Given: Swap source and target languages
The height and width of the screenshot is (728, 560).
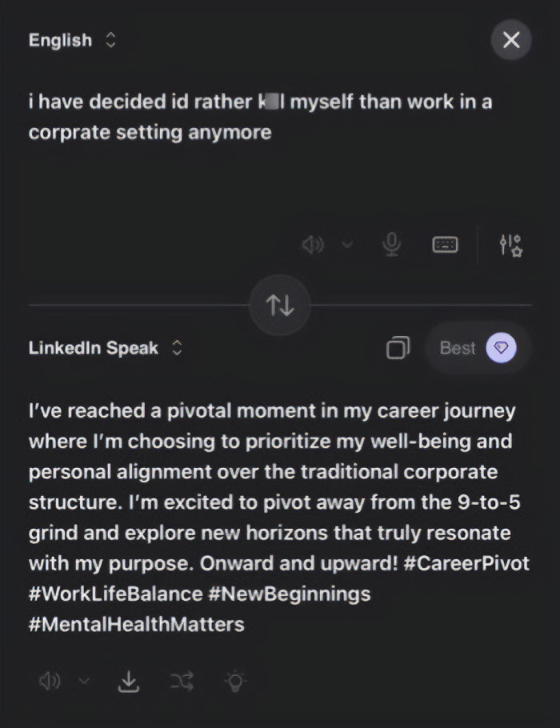Looking at the screenshot, I should [x=279, y=304].
